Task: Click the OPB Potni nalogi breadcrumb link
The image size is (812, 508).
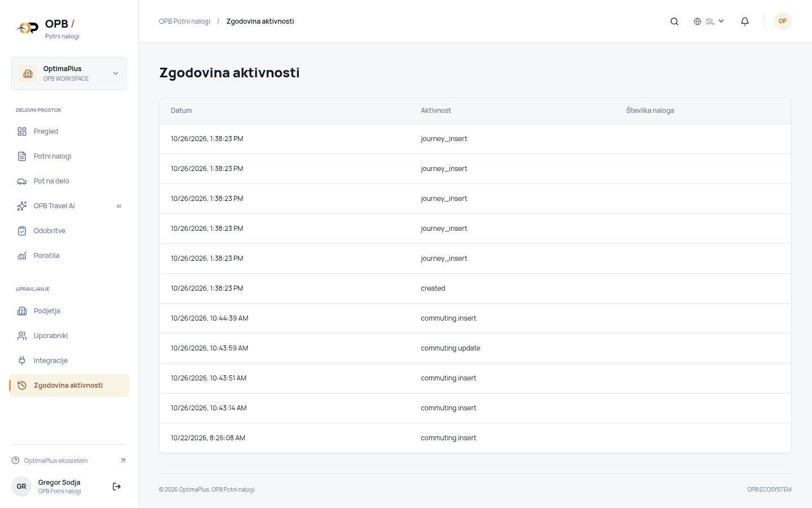Action: (184, 21)
